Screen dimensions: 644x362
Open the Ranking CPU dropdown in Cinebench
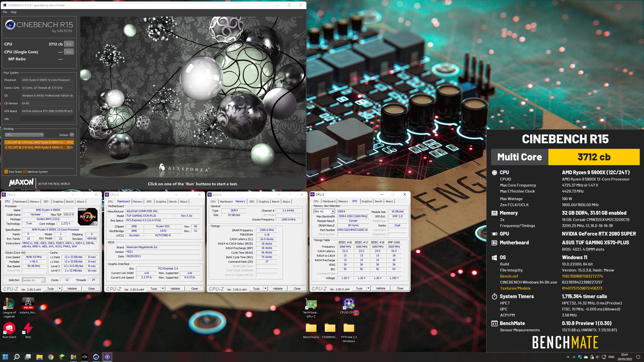tap(24, 135)
